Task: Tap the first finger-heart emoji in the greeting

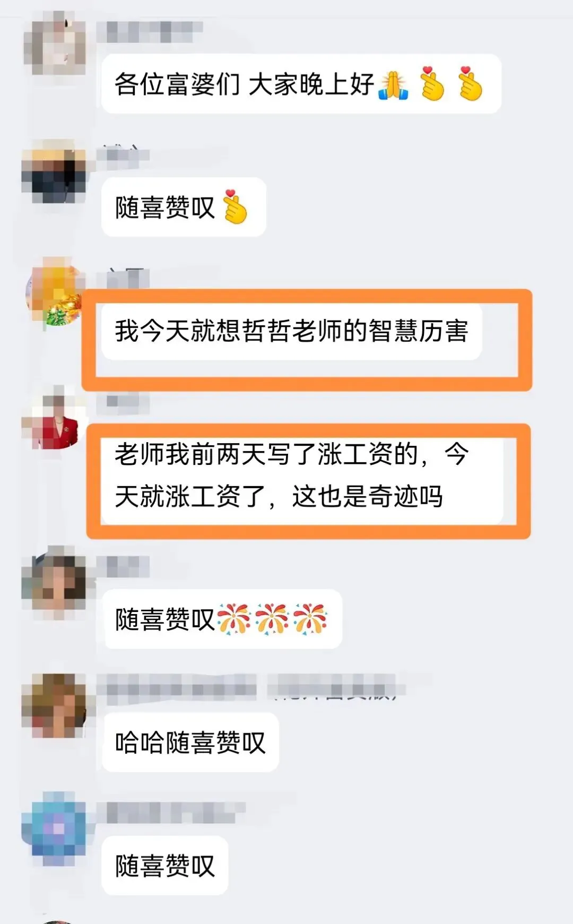Action: click(431, 84)
